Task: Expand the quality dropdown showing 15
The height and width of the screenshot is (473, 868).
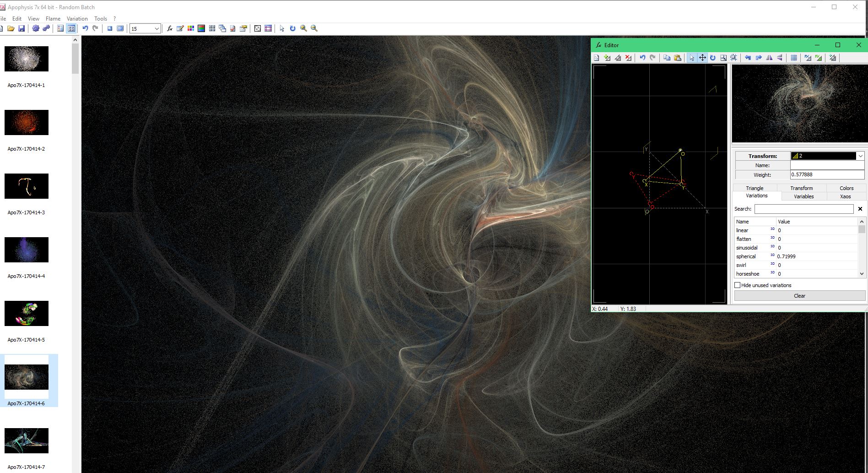Action: [156, 29]
